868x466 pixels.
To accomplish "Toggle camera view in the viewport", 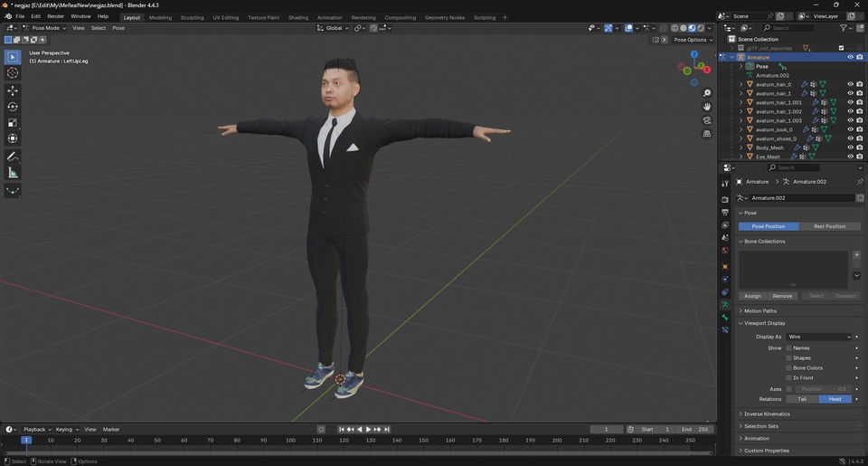I will tap(707, 120).
